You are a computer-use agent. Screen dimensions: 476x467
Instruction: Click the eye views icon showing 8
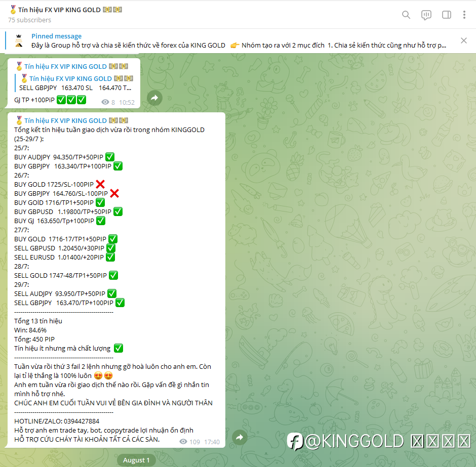[x=105, y=102]
